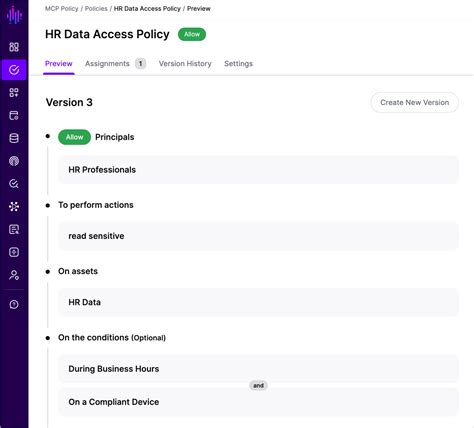Open the search-with-check sidebar icon

[14, 184]
